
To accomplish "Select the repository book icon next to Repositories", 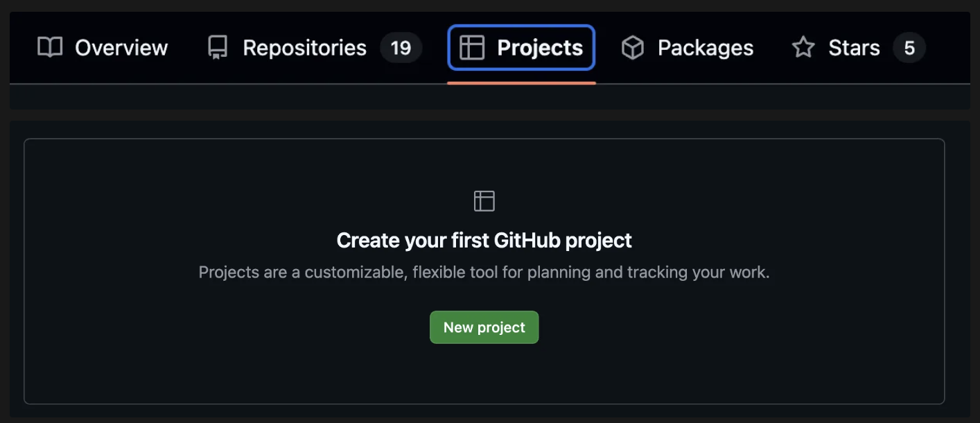I will (217, 47).
